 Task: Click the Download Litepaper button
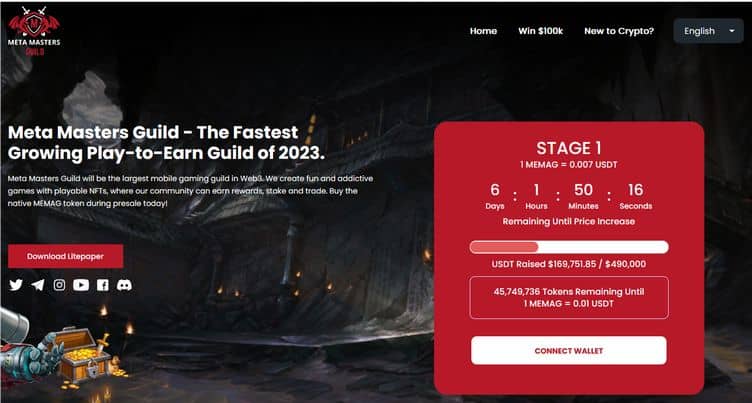click(65, 256)
